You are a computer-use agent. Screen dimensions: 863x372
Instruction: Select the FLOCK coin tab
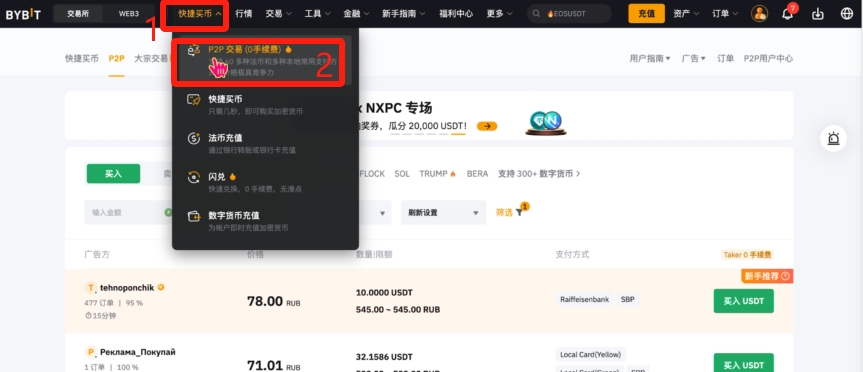pos(372,174)
